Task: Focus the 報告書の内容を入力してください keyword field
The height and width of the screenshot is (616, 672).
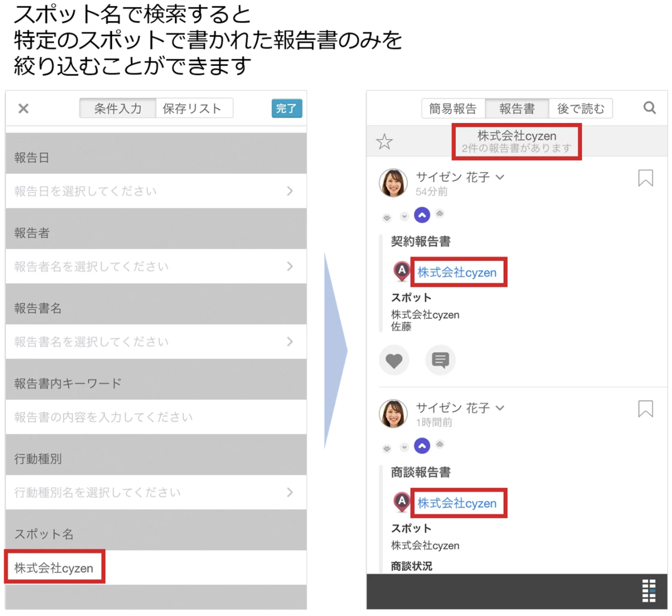Action: [156, 417]
